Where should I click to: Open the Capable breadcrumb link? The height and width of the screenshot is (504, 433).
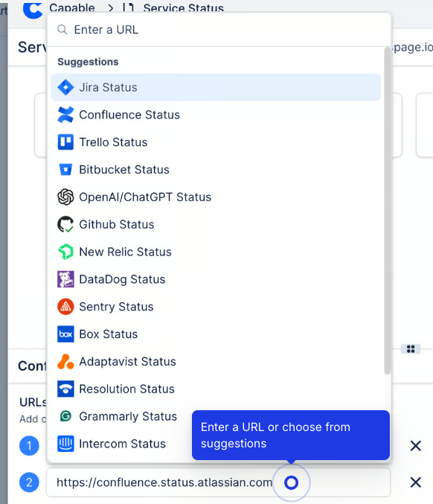tap(72, 7)
